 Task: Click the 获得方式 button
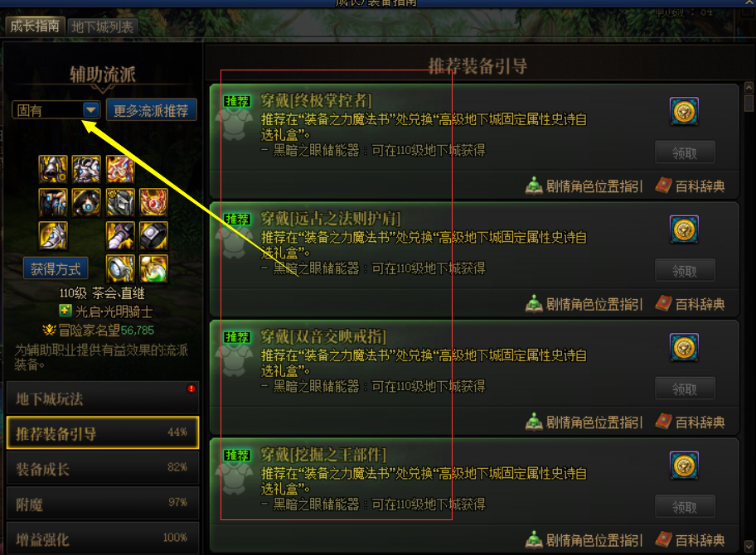pyautogui.click(x=56, y=269)
